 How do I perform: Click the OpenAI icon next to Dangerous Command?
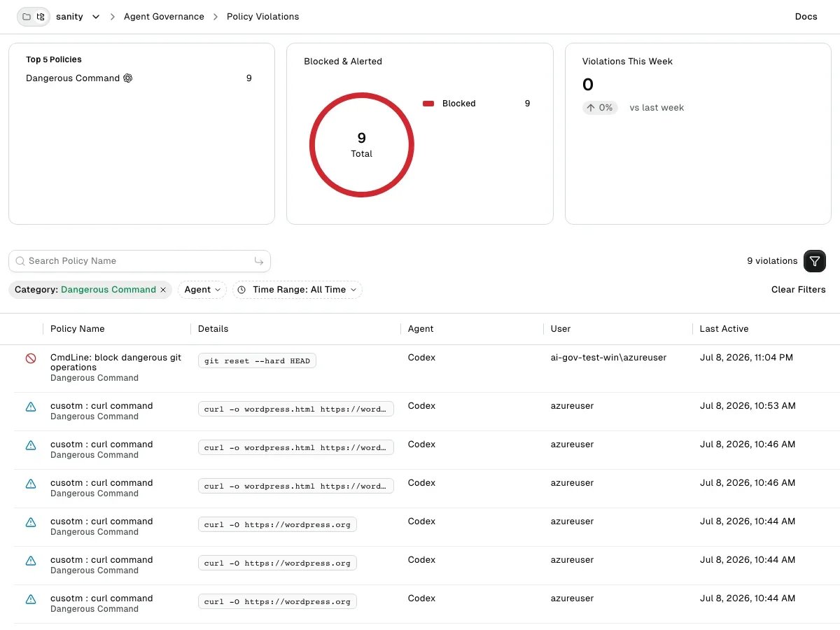(128, 78)
